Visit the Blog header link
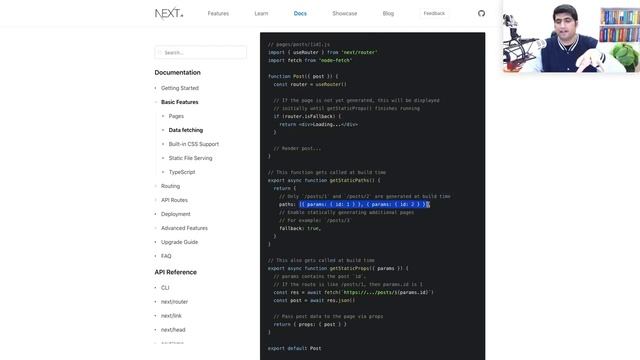The width and height of the screenshot is (640, 360). pos(388,13)
